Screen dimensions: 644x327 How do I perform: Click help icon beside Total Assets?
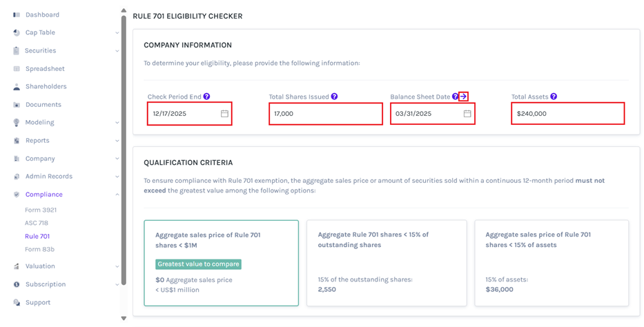click(x=554, y=97)
